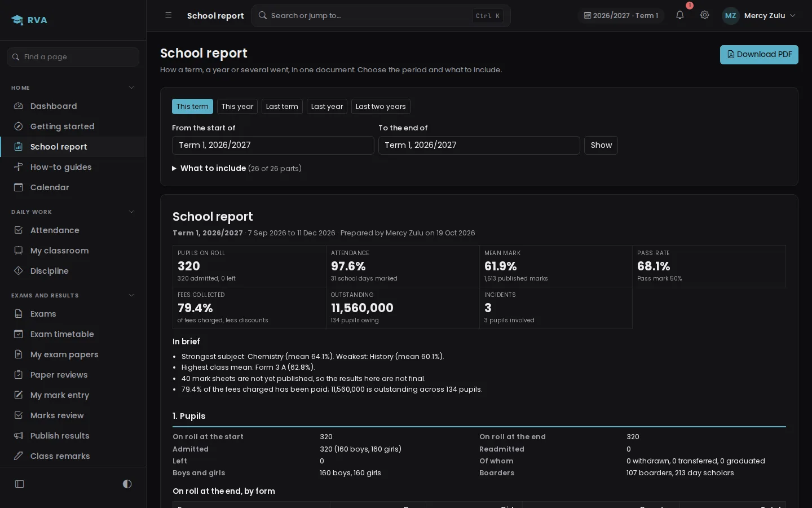Screen dimensions: 812x508
Task: Click the Exam timetable calendar icon
Action: point(19,334)
